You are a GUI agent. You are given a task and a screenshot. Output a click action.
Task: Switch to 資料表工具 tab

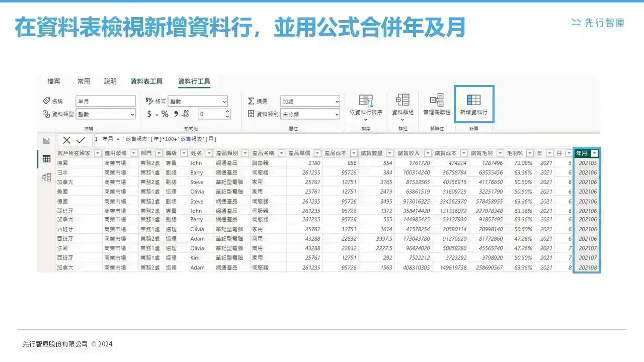[146, 81]
